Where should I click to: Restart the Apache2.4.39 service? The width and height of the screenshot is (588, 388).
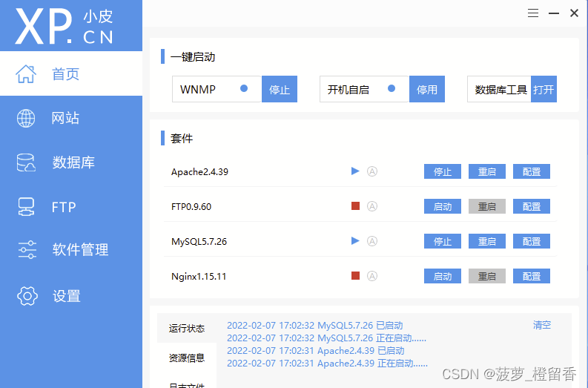487,171
